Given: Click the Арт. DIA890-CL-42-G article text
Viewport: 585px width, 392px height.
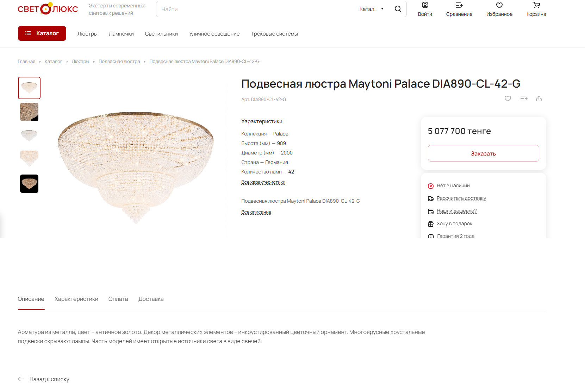Looking at the screenshot, I should (x=263, y=100).
